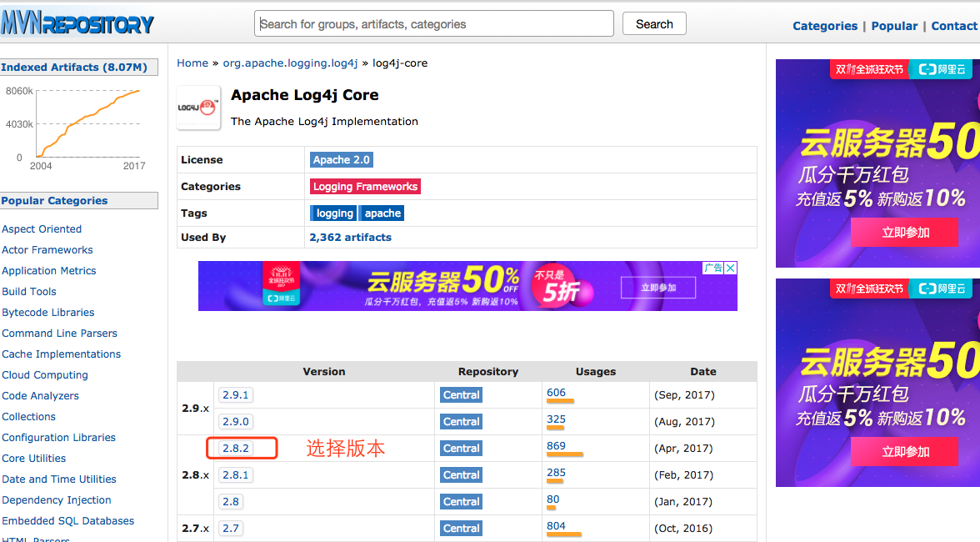Screen dimensions: 980x542
Task: Select version 2.9.1
Action: coord(236,395)
